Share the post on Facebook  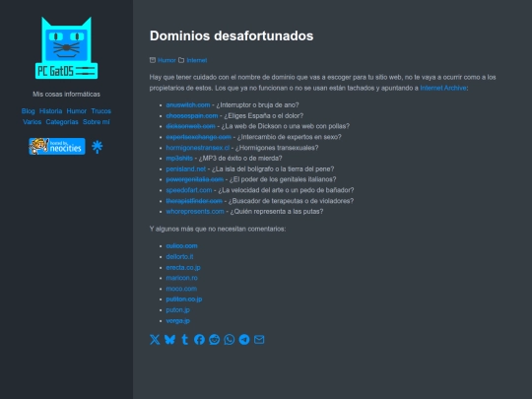pyautogui.click(x=199, y=339)
